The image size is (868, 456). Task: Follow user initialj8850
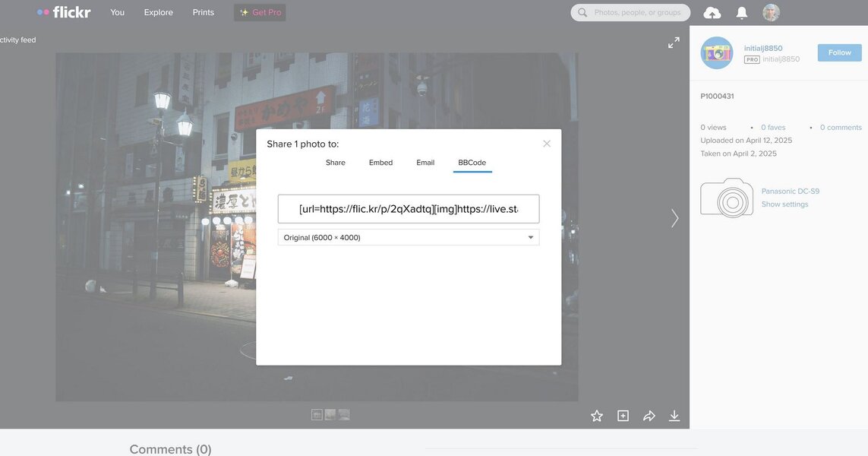(x=839, y=52)
